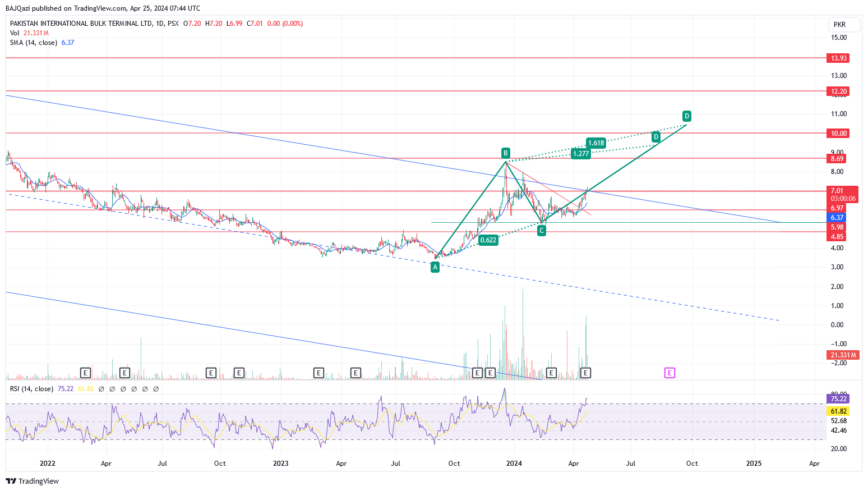868x491 pixels.
Task: Click the 42.46 RSI axis value
Action: 839,431
